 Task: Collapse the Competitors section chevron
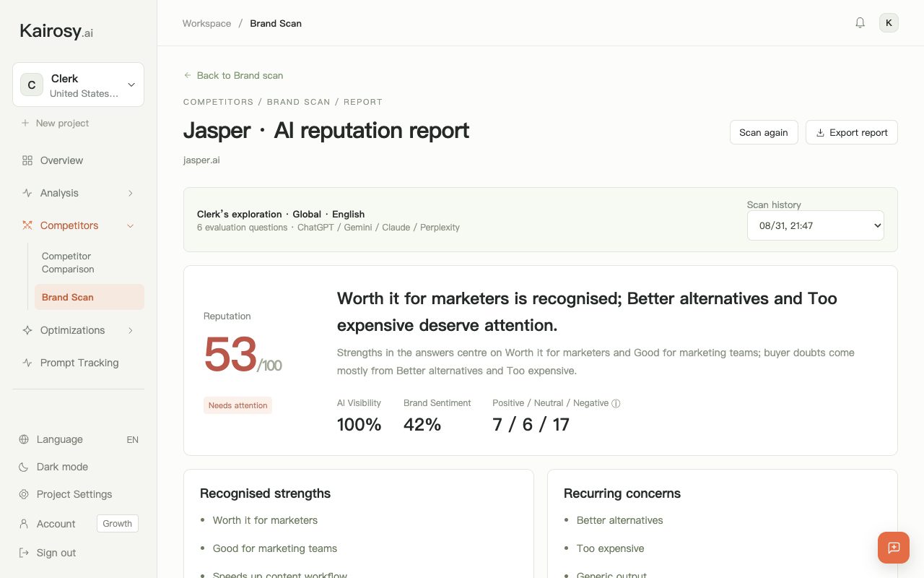pyautogui.click(x=131, y=225)
